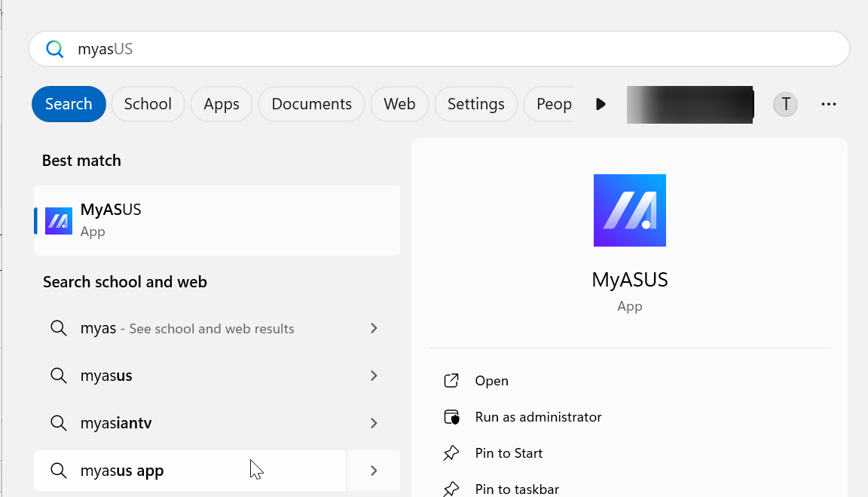The width and height of the screenshot is (868, 497).
Task: Click the MyASUS app icon in Best match
Action: [59, 220]
